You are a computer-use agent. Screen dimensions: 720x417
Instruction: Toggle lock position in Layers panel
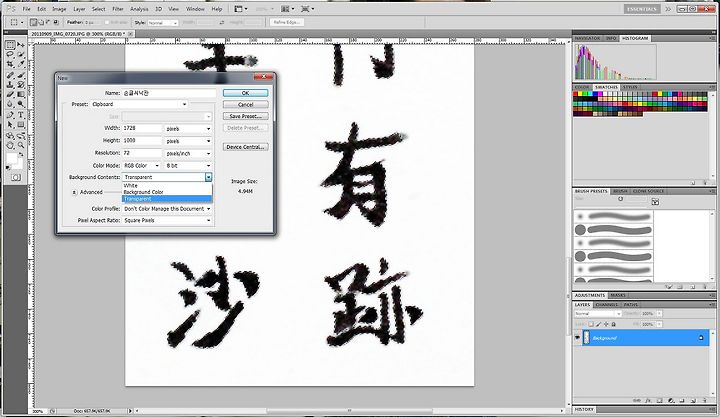pos(606,324)
